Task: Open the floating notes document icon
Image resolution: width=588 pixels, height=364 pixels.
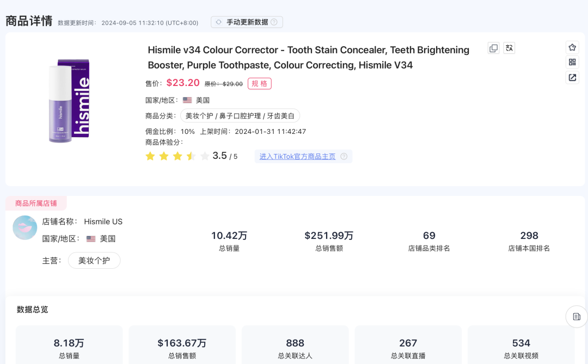Action: pyautogui.click(x=577, y=317)
